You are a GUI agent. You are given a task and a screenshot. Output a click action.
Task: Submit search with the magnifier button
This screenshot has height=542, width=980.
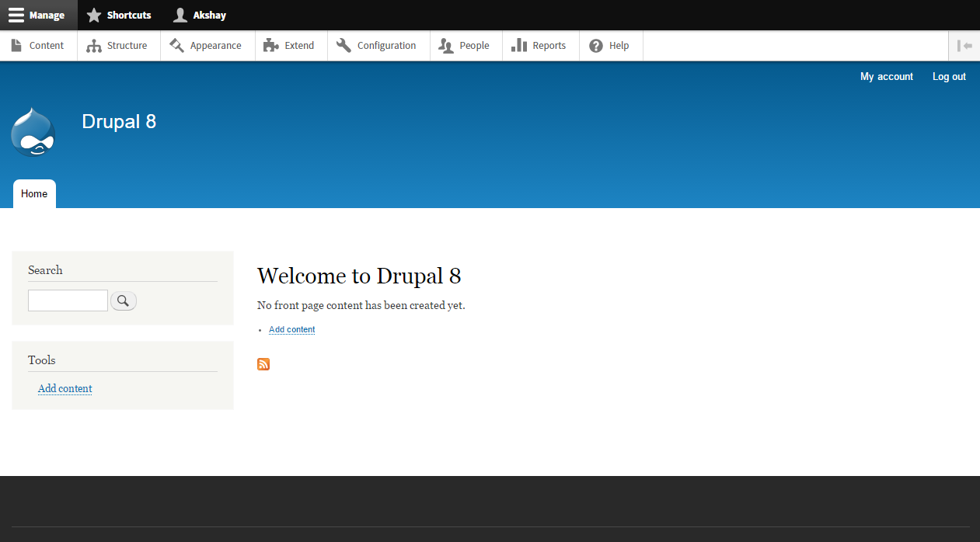coord(124,301)
